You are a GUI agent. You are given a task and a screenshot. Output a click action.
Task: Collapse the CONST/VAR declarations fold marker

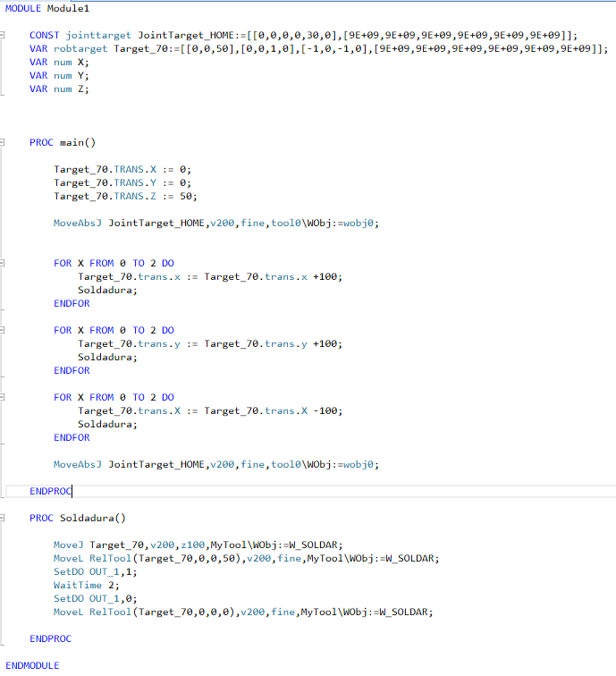pyautogui.click(x=2, y=35)
